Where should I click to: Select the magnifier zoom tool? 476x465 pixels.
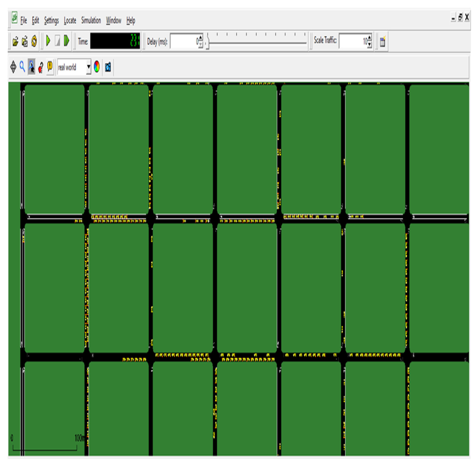pos(22,67)
